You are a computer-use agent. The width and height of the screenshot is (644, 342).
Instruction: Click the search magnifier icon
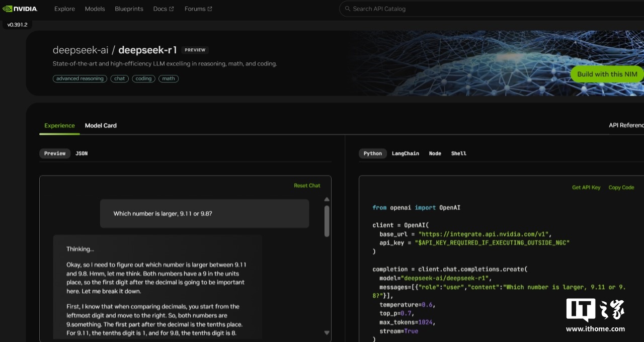(347, 9)
